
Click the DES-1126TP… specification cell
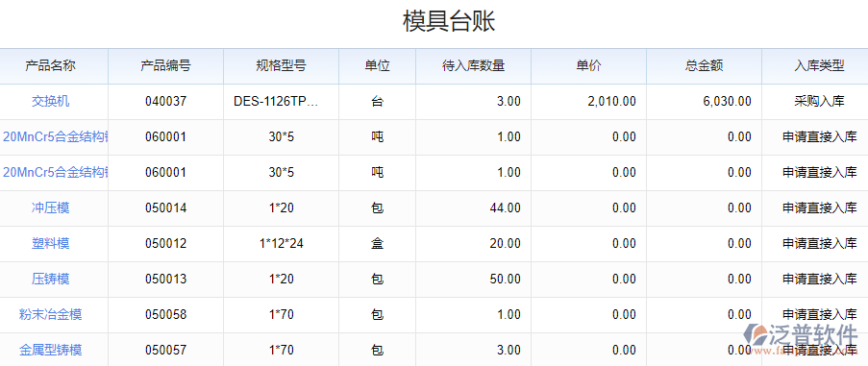tap(276, 101)
